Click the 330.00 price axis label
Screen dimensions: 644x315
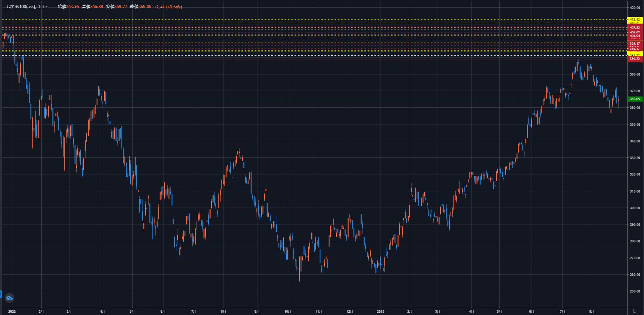coord(635,158)
